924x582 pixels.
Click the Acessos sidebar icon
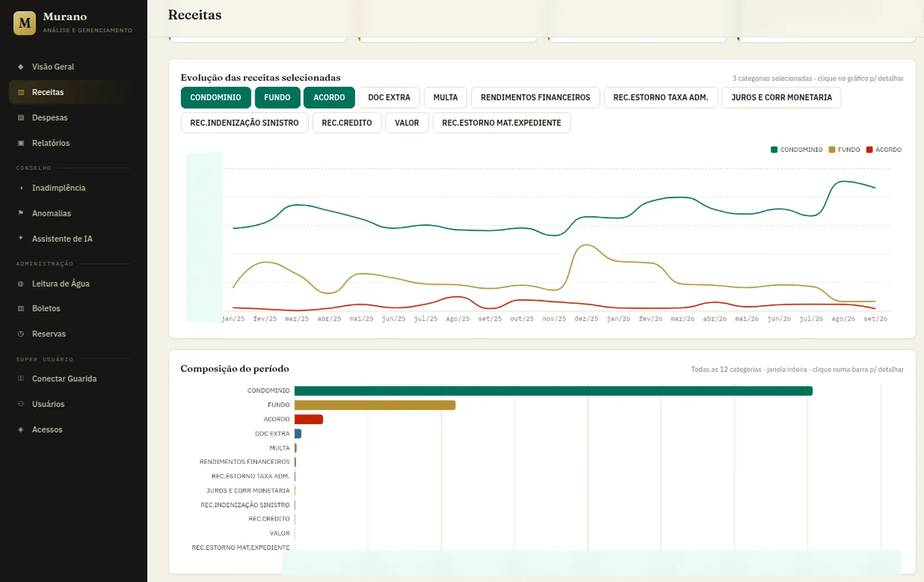(x=21, y=429)
